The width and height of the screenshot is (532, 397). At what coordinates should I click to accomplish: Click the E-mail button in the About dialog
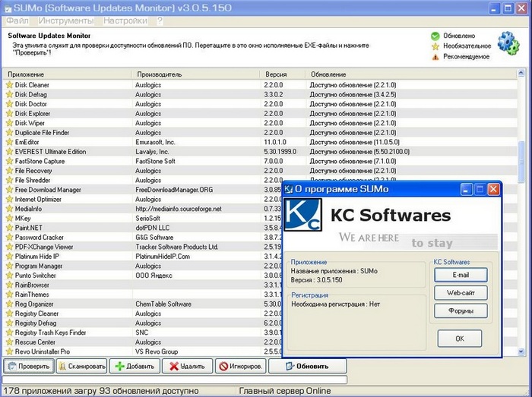[x=461, y=275]
